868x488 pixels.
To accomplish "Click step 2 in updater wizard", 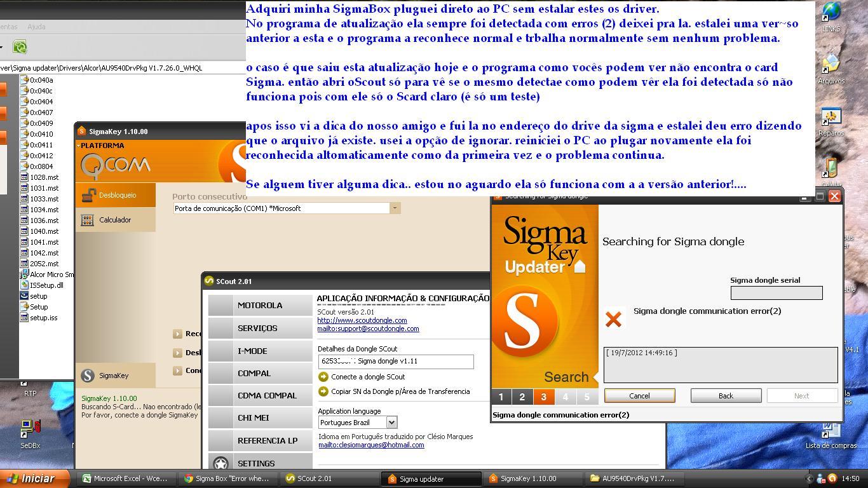I will [522, 397].
